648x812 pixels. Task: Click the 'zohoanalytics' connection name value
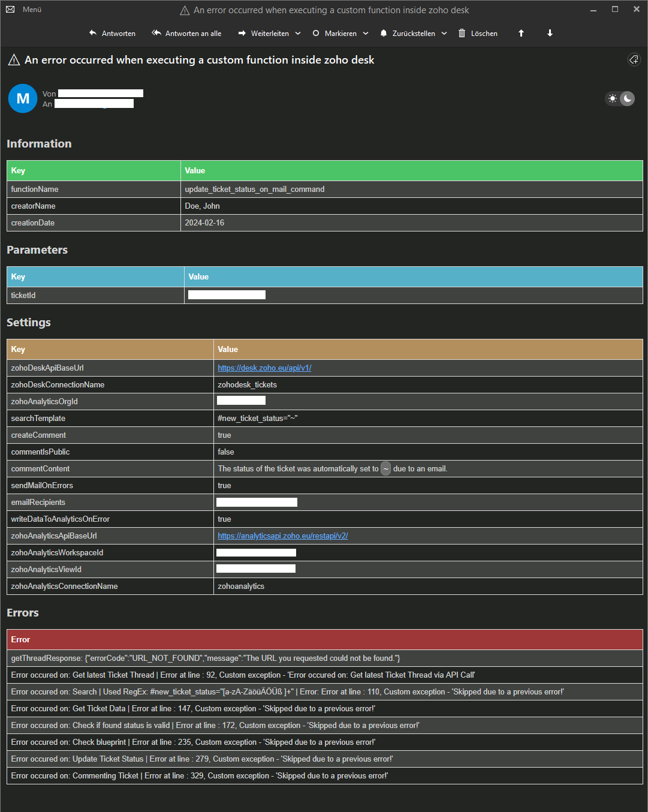coord(241,586)
